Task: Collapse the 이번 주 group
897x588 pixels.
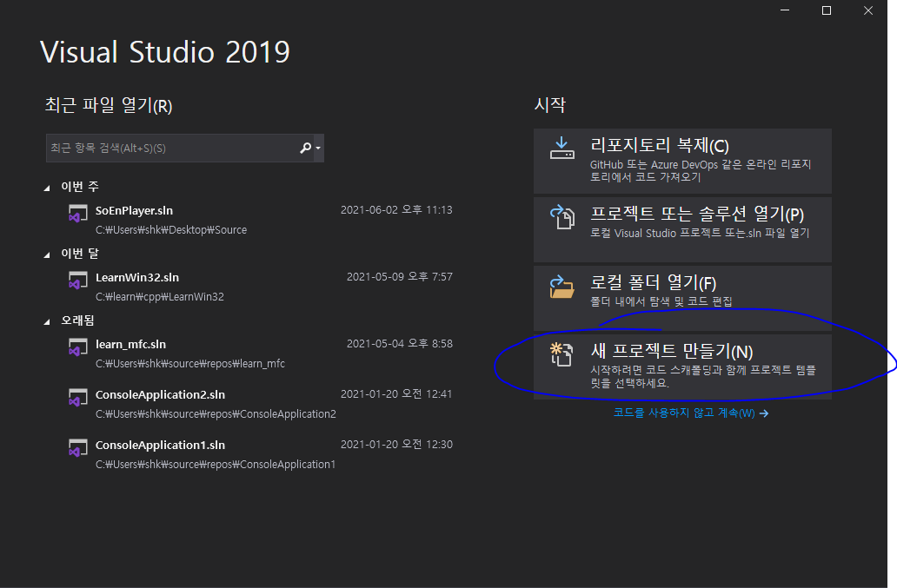Action: click(x=47, y=188)
